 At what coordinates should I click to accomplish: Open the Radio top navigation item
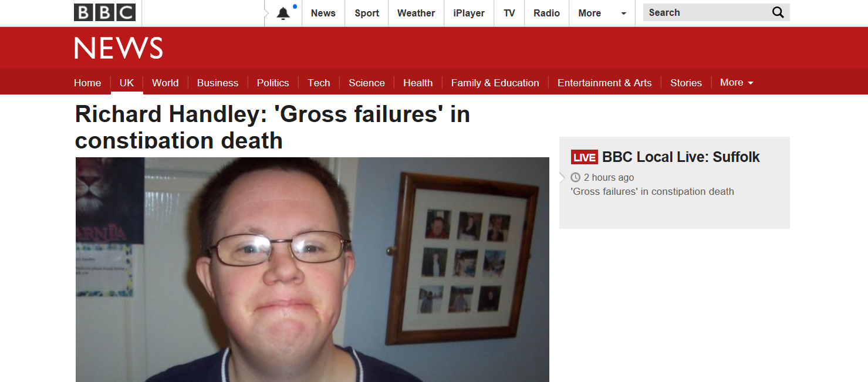pos(546,13)
